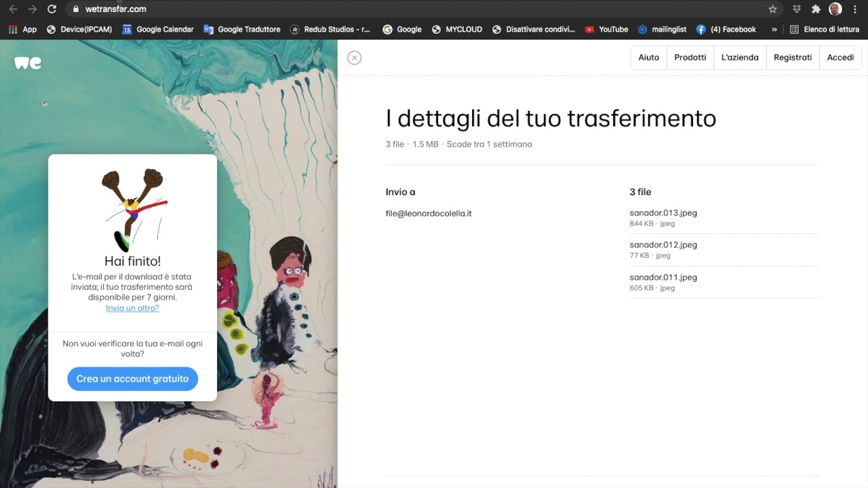Open Redub Studios bookmark
This screenshot has width=868, height=488.
330,29
